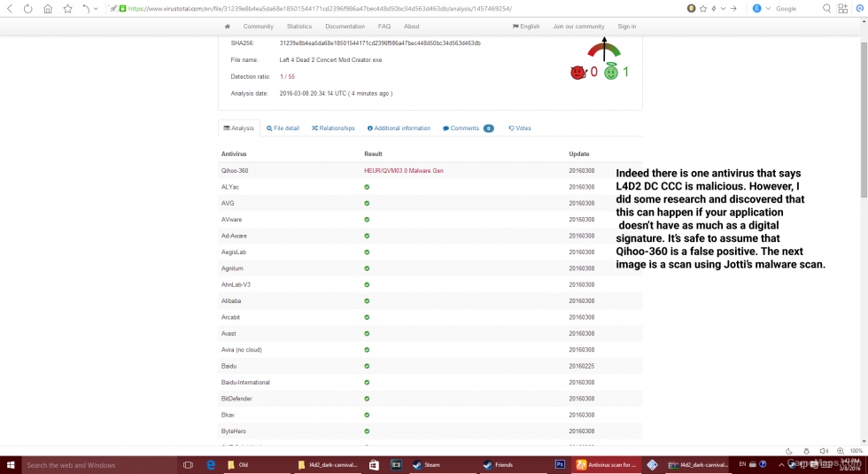Screen dimensions: 868x474
Task: Open the About page
Action: coord(411,26)
